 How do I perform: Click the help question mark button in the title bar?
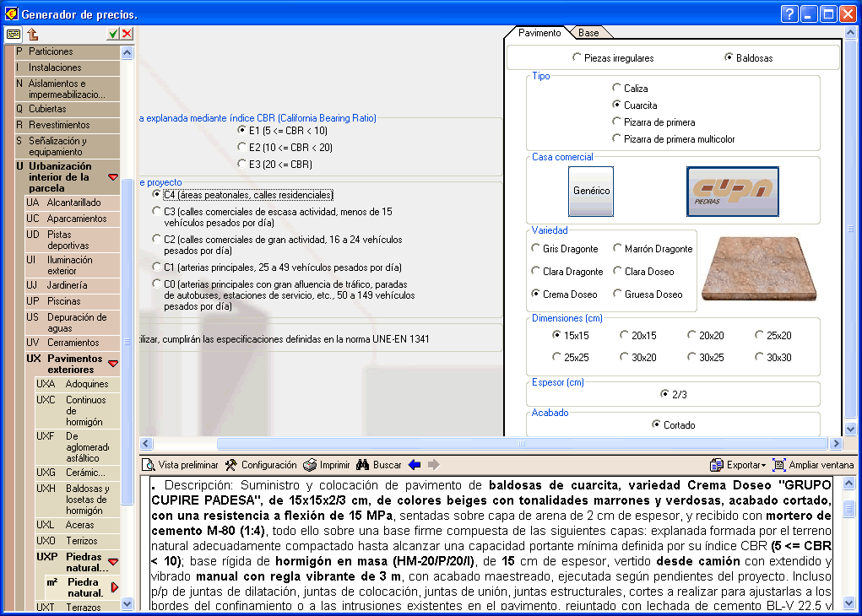pos(789,14)
